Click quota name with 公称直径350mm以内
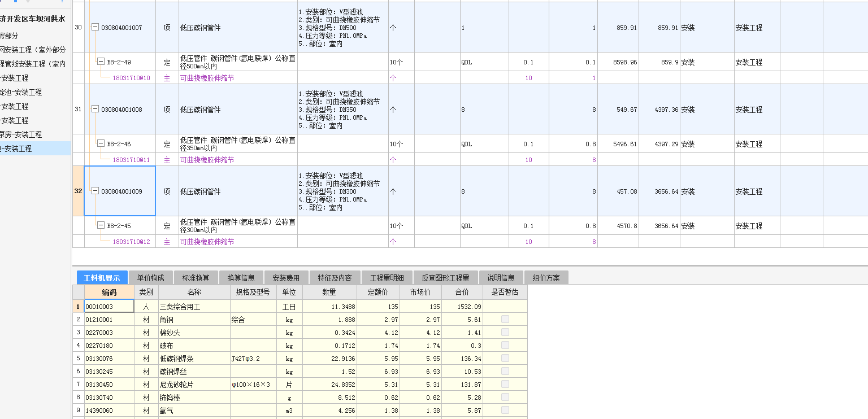The image size is (868, 419). pyautogui.click(x=238, y=143)
